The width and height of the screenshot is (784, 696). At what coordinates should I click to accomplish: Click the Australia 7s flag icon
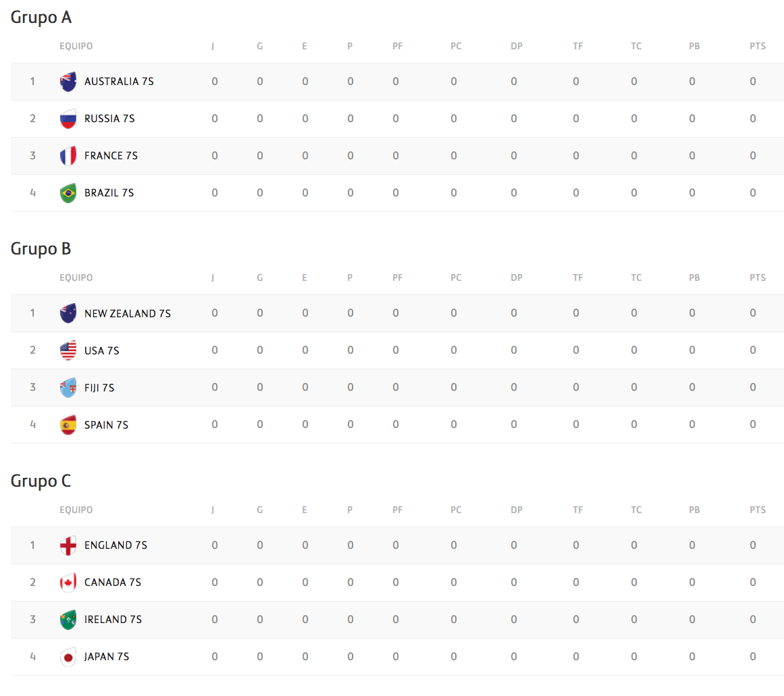tap(68, 82)
